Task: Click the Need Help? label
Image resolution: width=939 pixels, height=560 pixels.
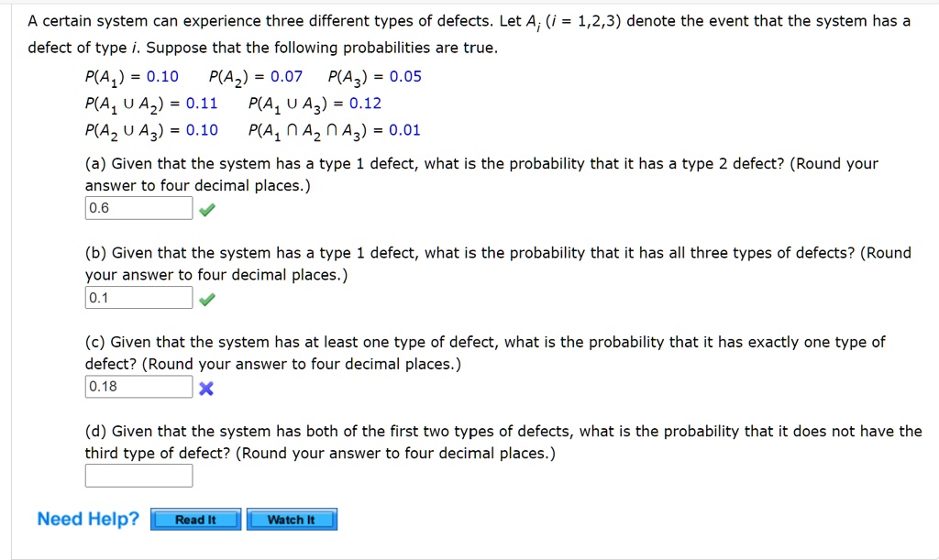Action: [87, 518]
